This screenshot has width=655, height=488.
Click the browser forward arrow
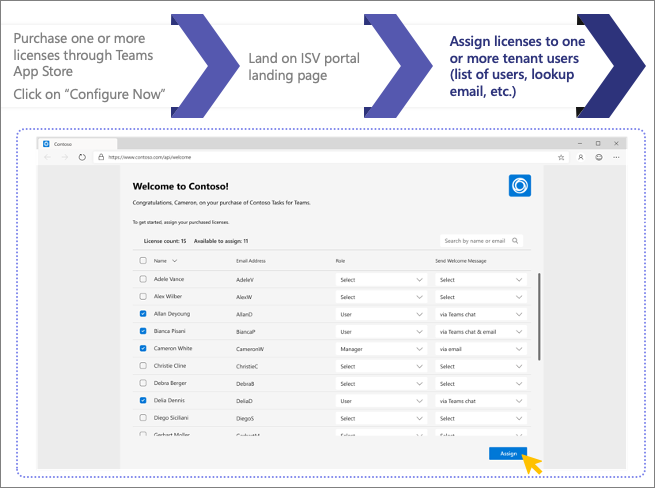65,157
